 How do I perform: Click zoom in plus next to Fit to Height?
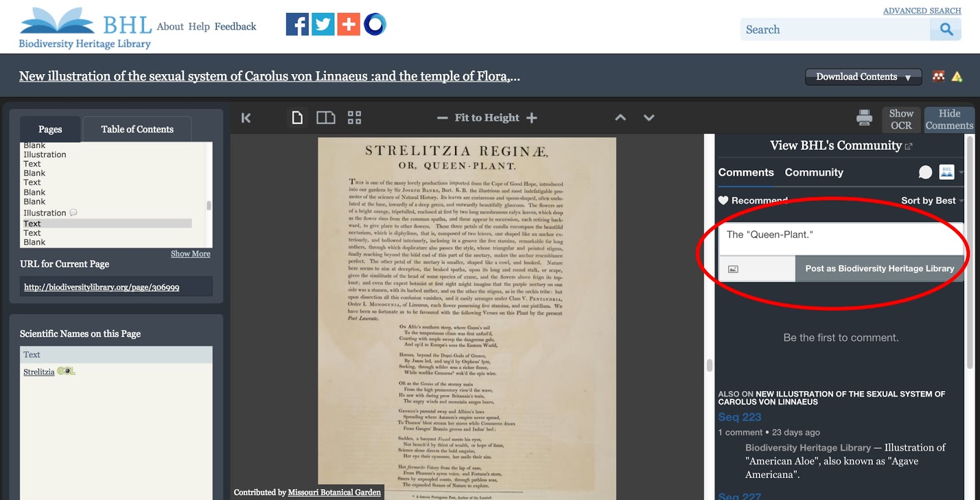coord(532,118)
